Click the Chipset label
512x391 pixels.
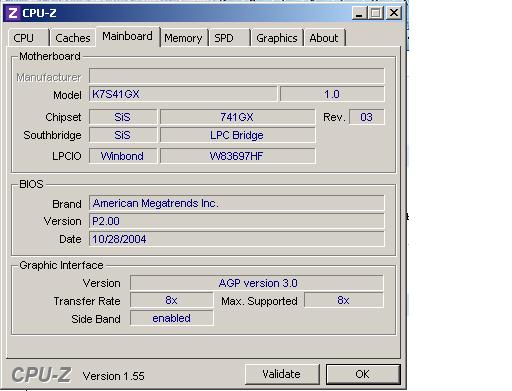63,117
